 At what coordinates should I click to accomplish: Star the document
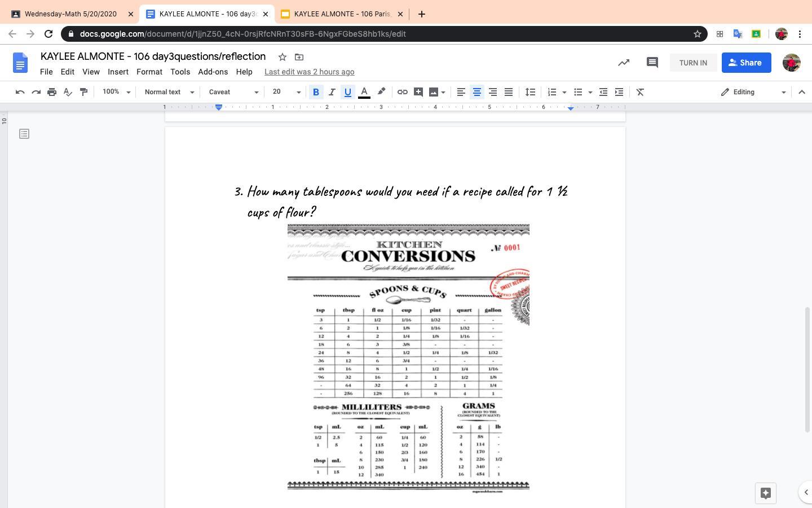pos(283,57)
